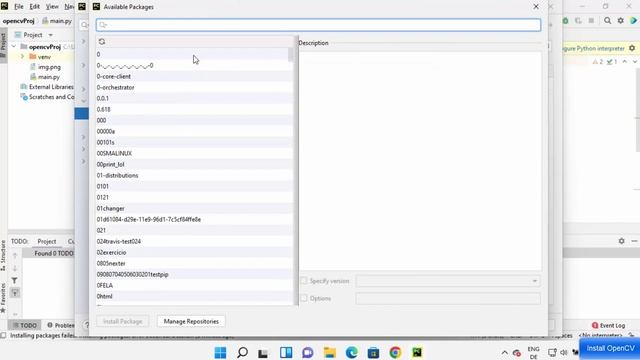Select the 0.0.1 package

(194, 98)
